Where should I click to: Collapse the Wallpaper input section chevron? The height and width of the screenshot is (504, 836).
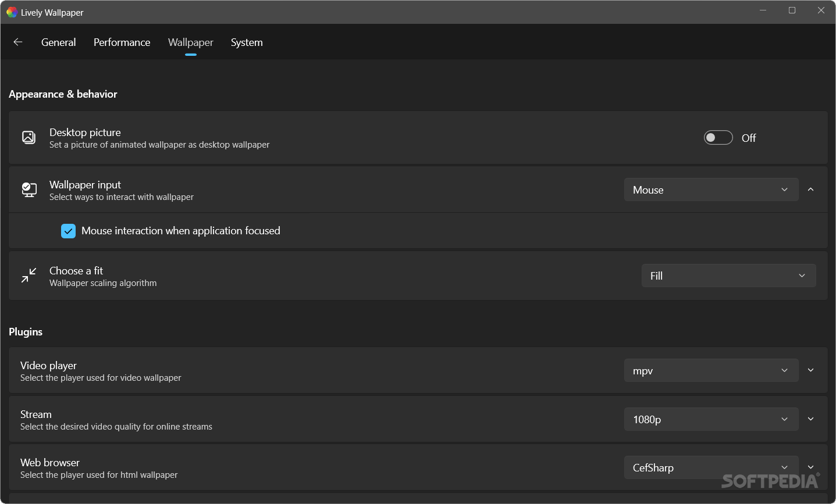tap(810, 190)
